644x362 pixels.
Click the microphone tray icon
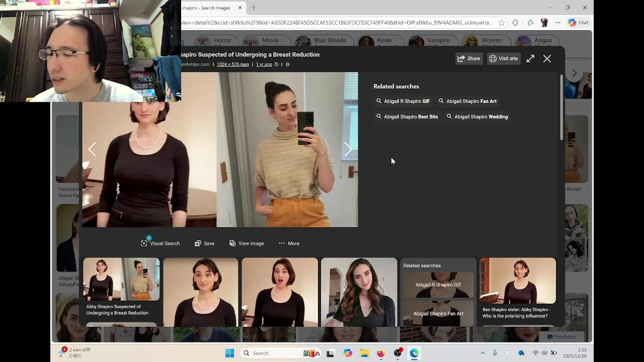[x=495, y=353]
